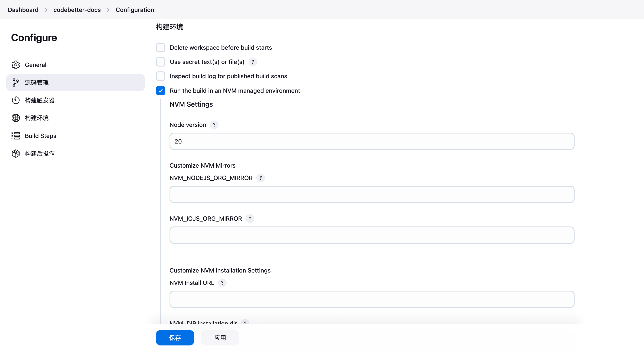Open help for Node version
Viewport: 644px width, 351px height.
coord(214,125)
